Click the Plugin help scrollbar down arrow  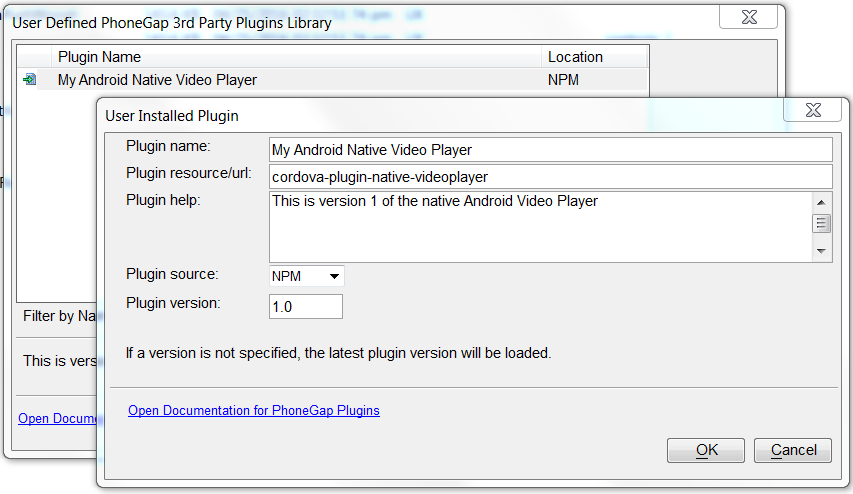[x=821, y=251]
